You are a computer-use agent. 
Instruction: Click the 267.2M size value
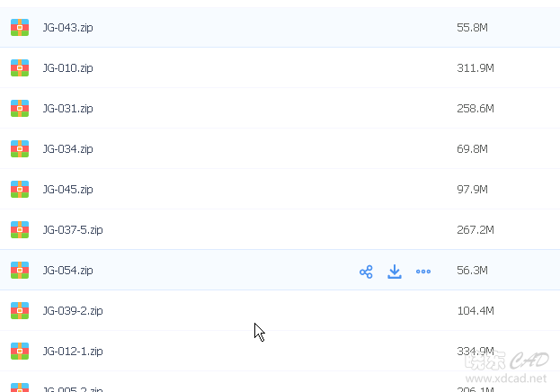point(476,229)
